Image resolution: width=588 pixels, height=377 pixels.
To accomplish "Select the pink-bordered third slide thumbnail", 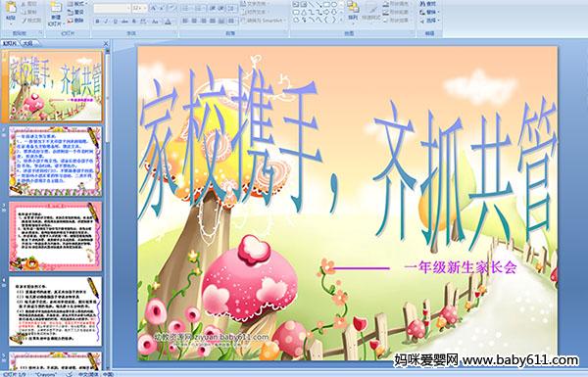I will pos(55,236).
